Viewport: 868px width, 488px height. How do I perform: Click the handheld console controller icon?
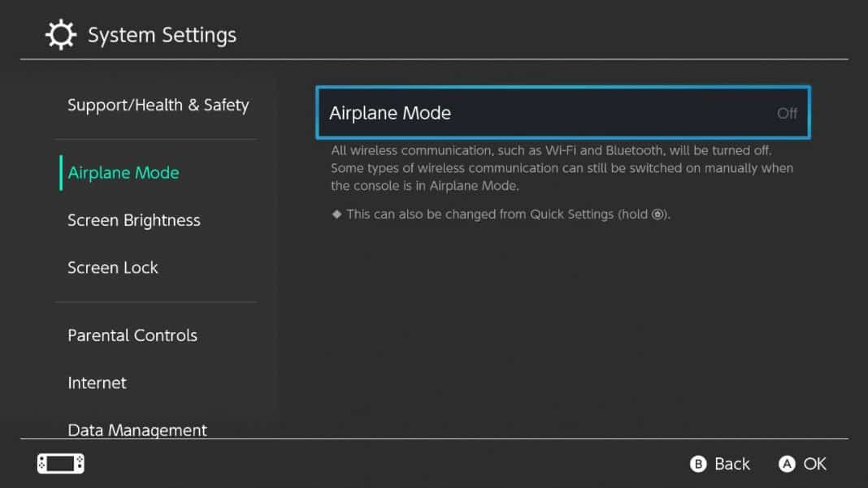61,464
